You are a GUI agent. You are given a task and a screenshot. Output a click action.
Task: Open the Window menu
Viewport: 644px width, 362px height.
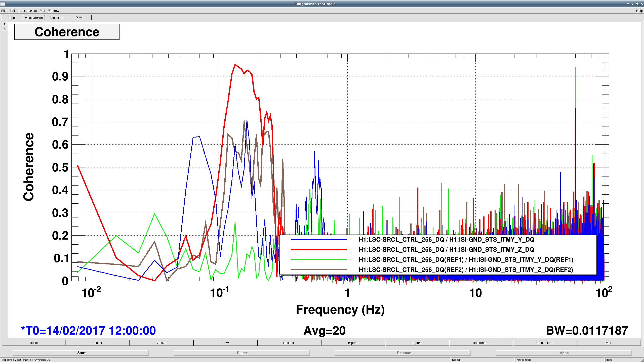click(x=54, y=11)
